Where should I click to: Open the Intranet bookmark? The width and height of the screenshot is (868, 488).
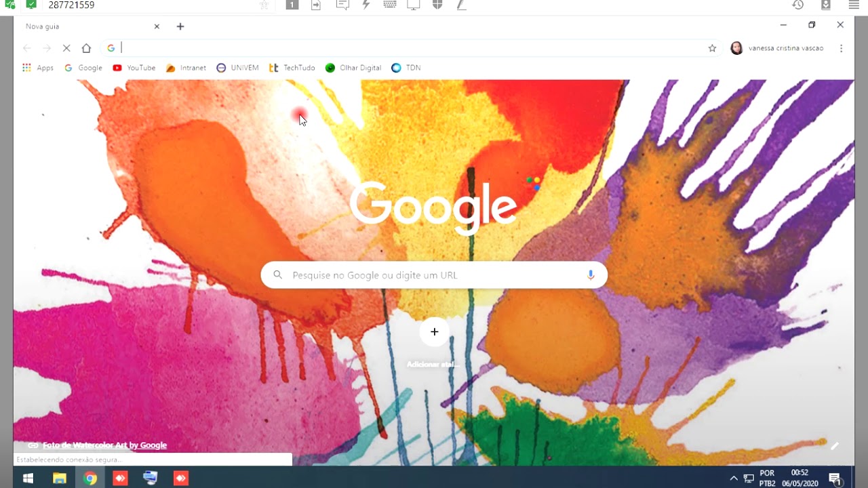coord(186,68)
